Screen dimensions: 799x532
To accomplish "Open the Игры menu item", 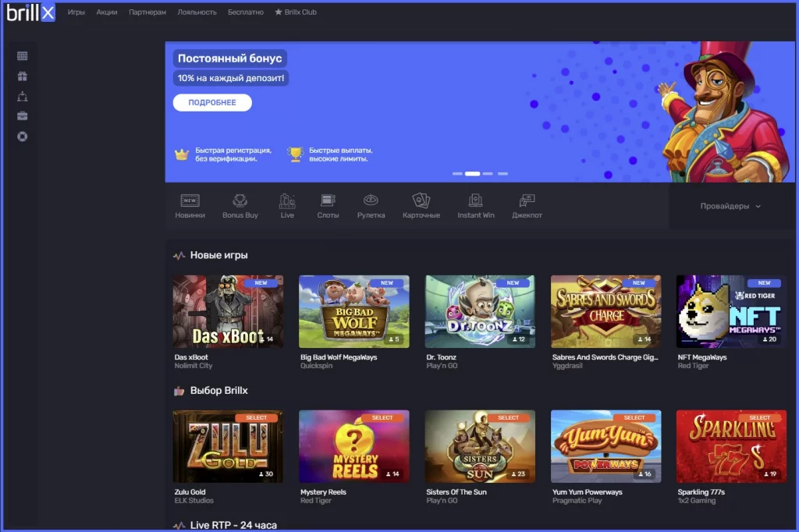I will click(x=76, y=12).
